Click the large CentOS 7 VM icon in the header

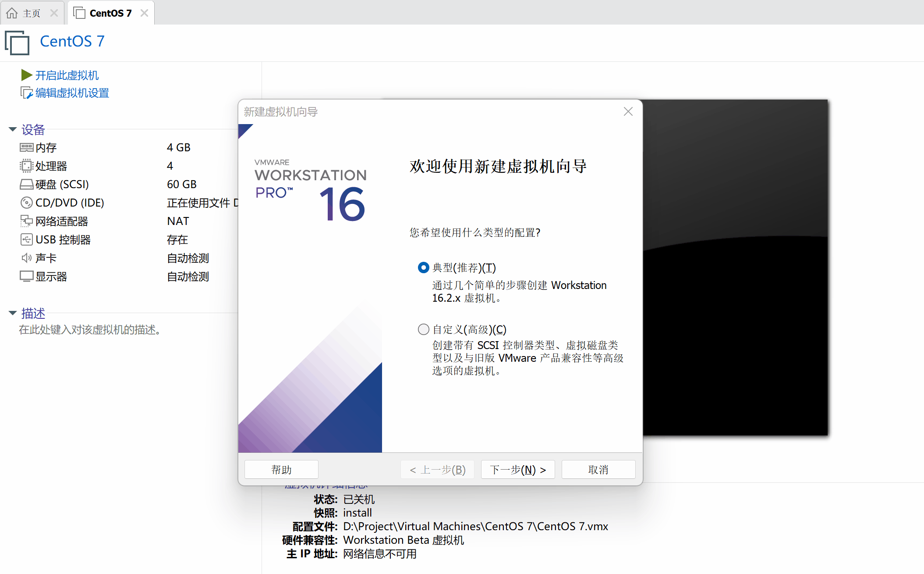17,43
